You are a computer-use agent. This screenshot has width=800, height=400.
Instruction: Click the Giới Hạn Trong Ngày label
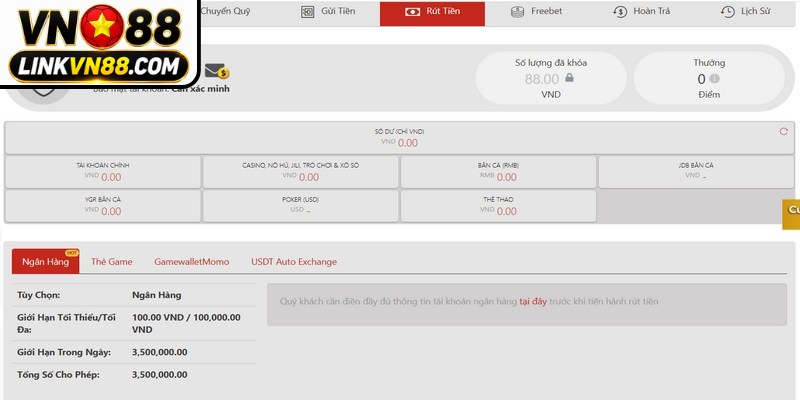[x=64, y=352]
